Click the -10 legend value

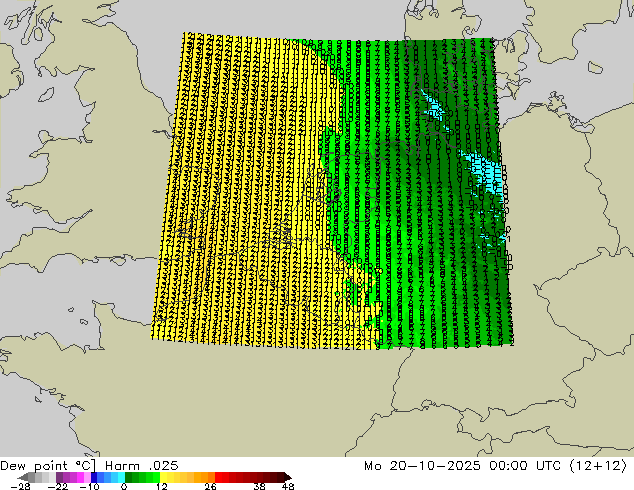click(89, 486)
